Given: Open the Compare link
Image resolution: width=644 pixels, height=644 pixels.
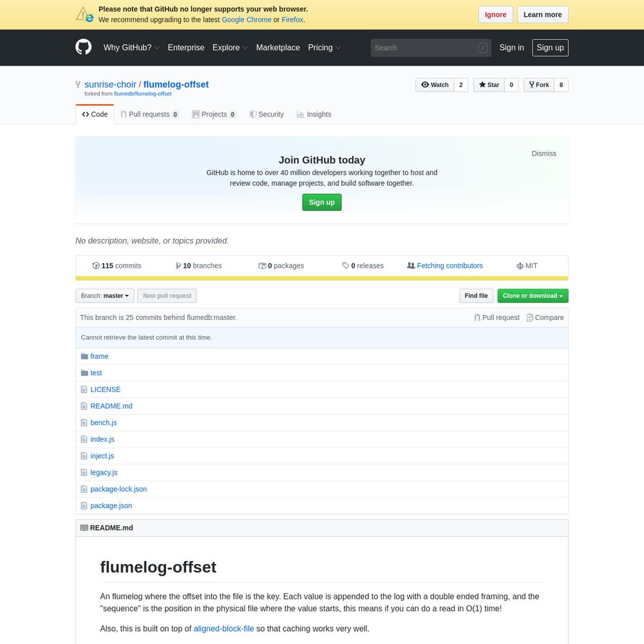Looking at the screenshot, I should coord(545,317).
